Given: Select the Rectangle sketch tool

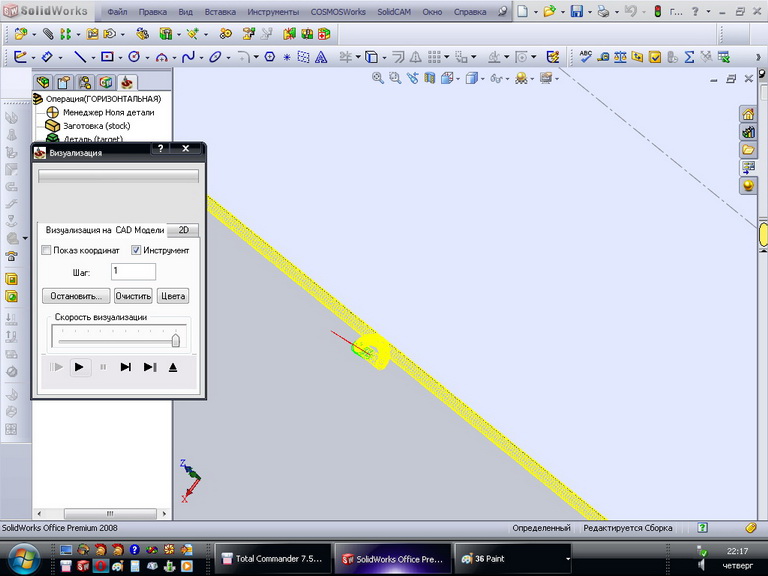Looking at the screenshot, I should pos(107,57).
